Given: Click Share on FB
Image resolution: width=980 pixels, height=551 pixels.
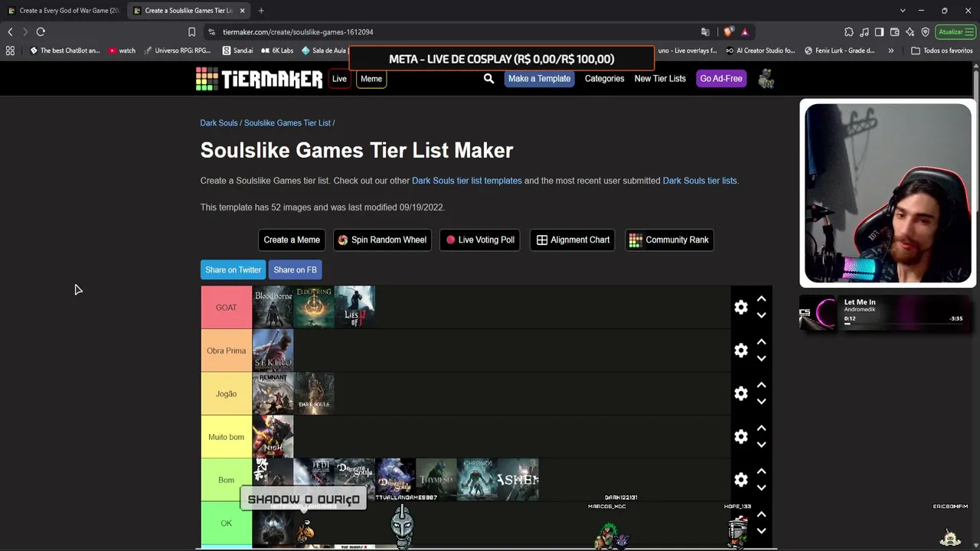Looking at the screenshot, I should 295,269.
